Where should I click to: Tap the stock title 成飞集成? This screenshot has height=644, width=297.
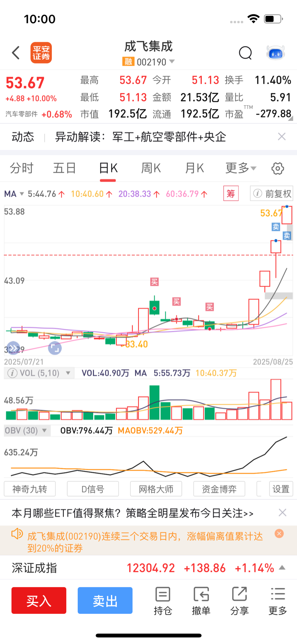[x=148, y=46]
